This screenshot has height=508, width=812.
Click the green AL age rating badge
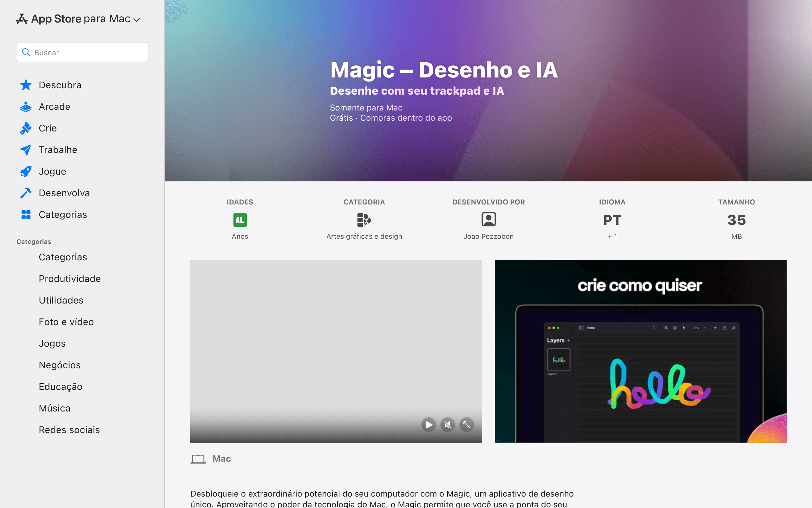[x=240, y=220]
